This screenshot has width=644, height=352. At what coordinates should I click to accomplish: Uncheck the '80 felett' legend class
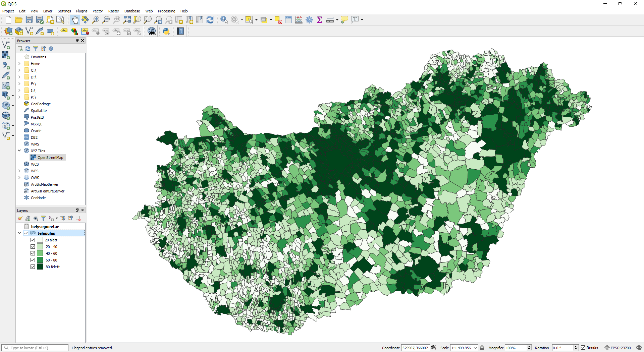point(33,267)
